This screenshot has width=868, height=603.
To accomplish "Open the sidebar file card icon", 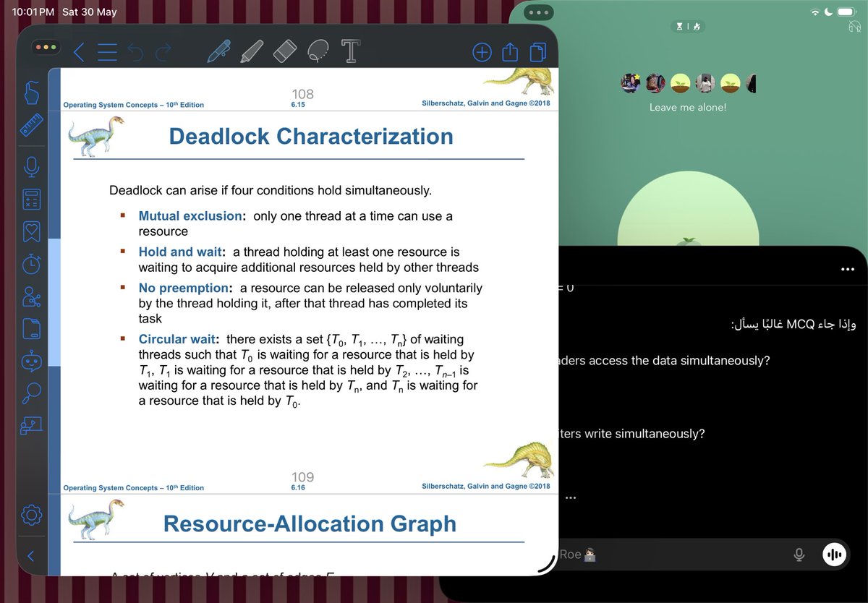I will tap(31, 329).
